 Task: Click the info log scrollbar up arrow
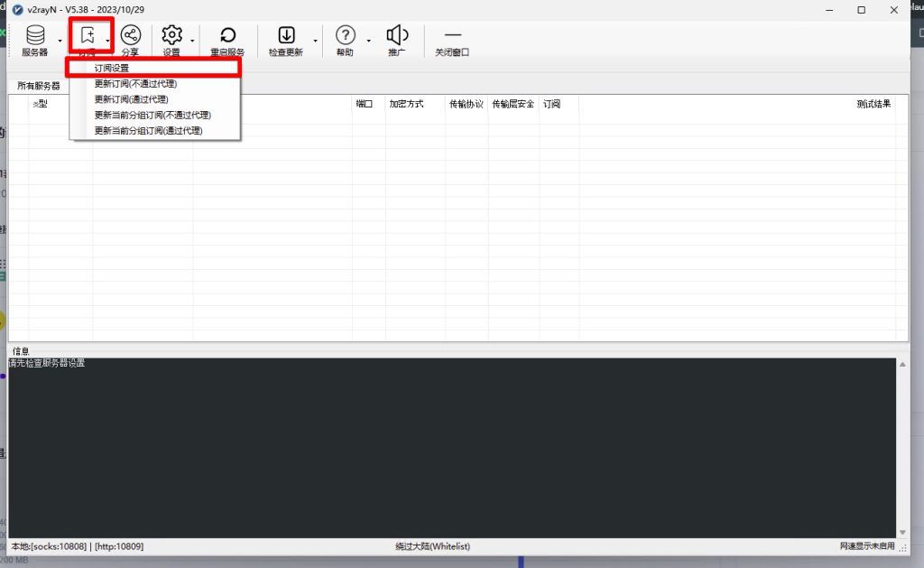point(902,365)
